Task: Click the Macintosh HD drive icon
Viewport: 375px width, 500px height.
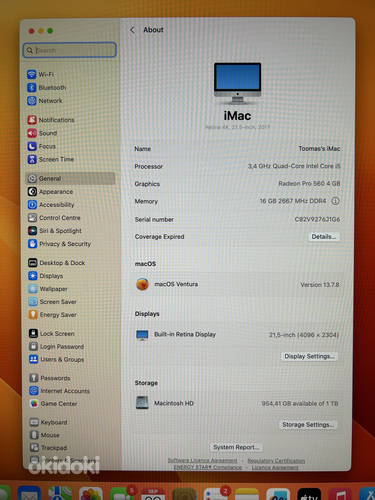Action: (142, 403)
